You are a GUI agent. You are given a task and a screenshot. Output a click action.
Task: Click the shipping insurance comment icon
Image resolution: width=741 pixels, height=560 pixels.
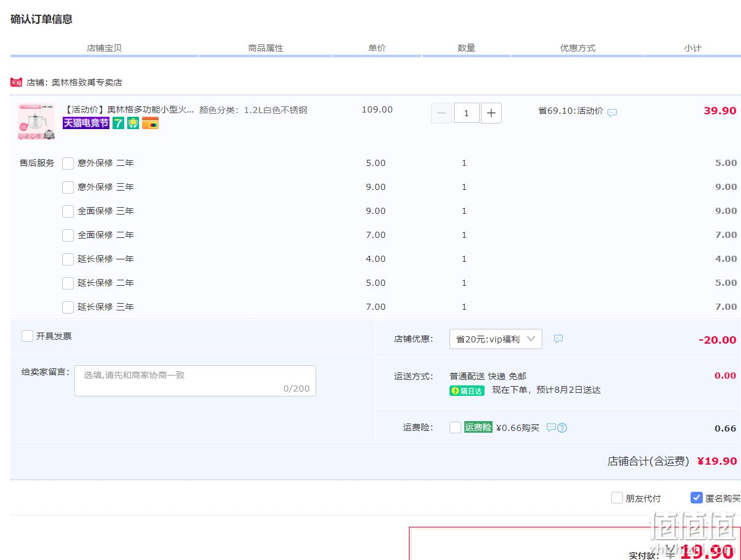[x=551, y=428]
